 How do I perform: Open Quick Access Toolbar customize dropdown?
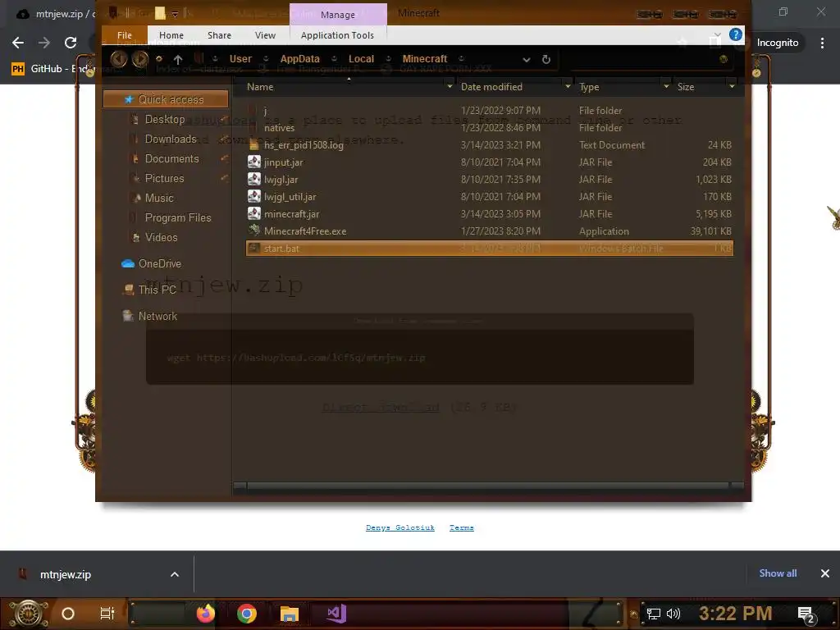click(175, 15)
